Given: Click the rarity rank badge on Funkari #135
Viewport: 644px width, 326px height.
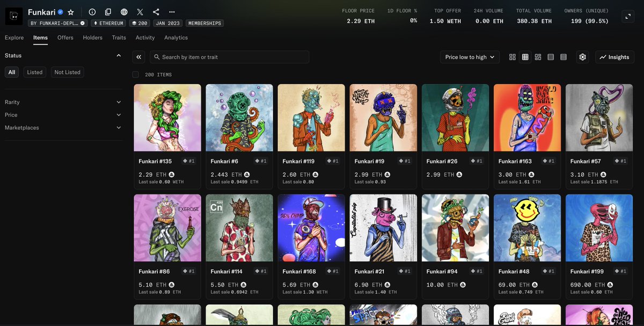Looking at the screenshot, I should (x=188, y=161).
